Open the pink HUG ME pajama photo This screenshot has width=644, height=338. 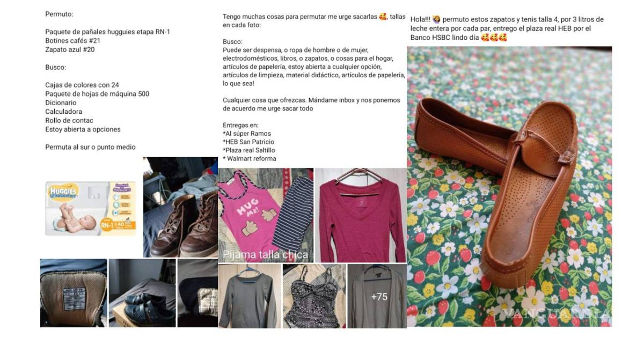click(266, 215)
